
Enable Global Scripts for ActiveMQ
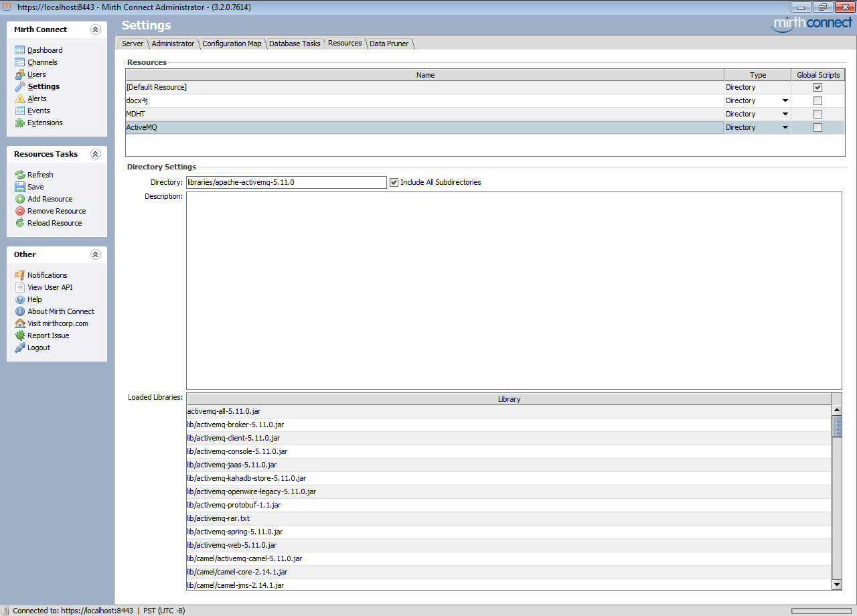click(x=817, y=127)
